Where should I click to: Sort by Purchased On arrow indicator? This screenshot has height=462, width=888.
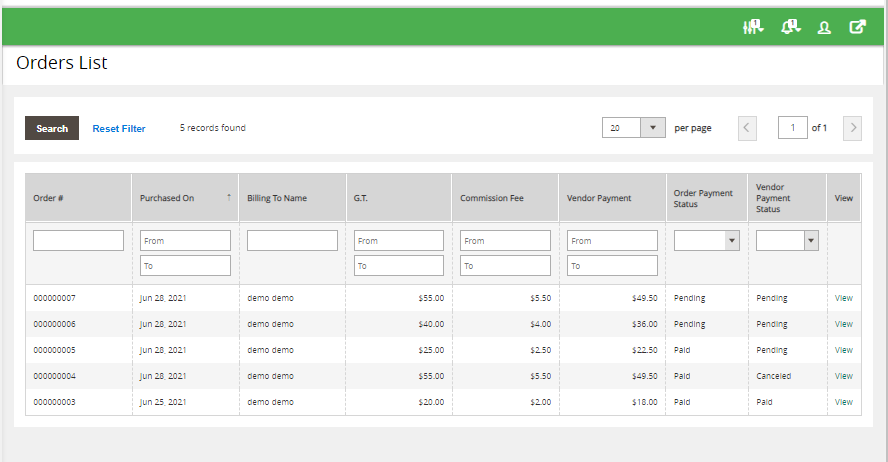pos(229,197)
